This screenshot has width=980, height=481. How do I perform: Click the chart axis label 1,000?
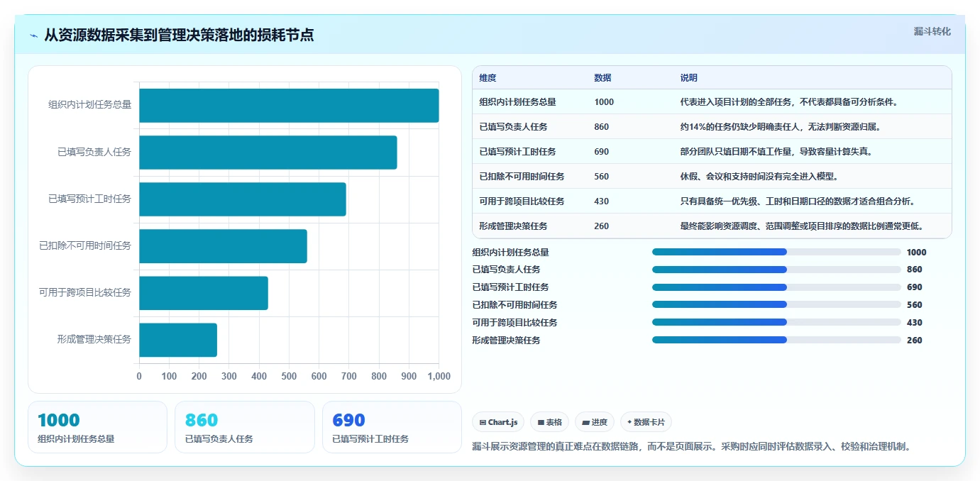point(438,377)
